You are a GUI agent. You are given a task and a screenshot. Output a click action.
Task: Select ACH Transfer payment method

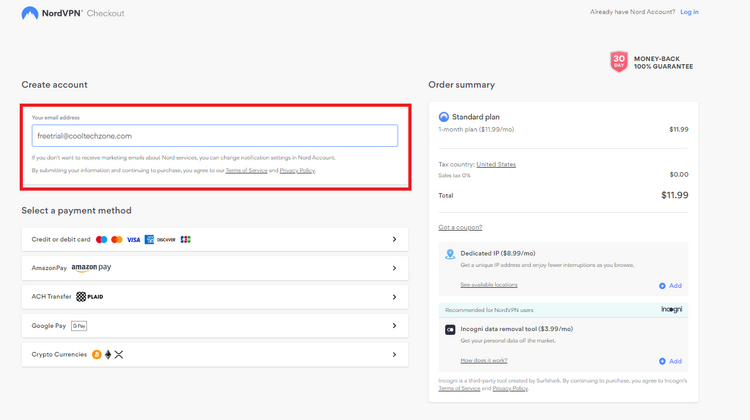click(215, 297)
